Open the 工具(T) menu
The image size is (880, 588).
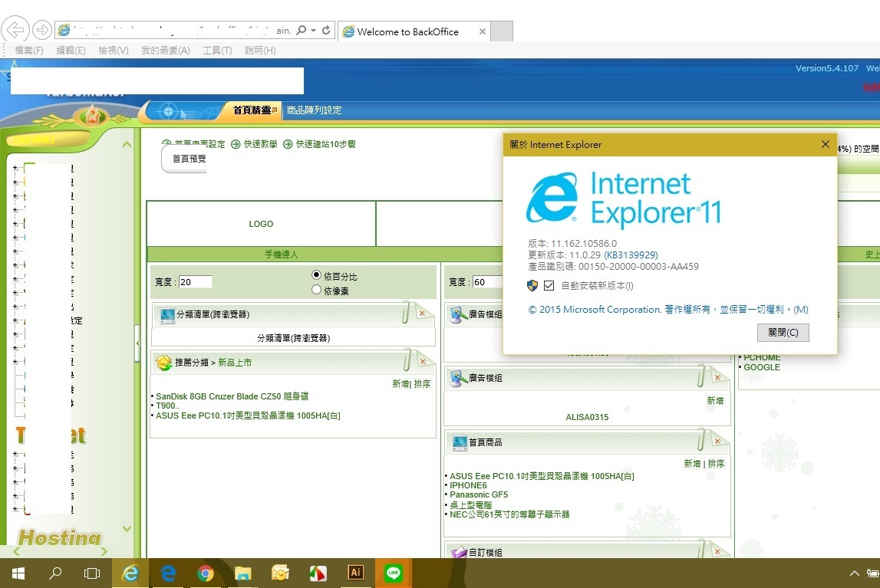coord(217,50)
